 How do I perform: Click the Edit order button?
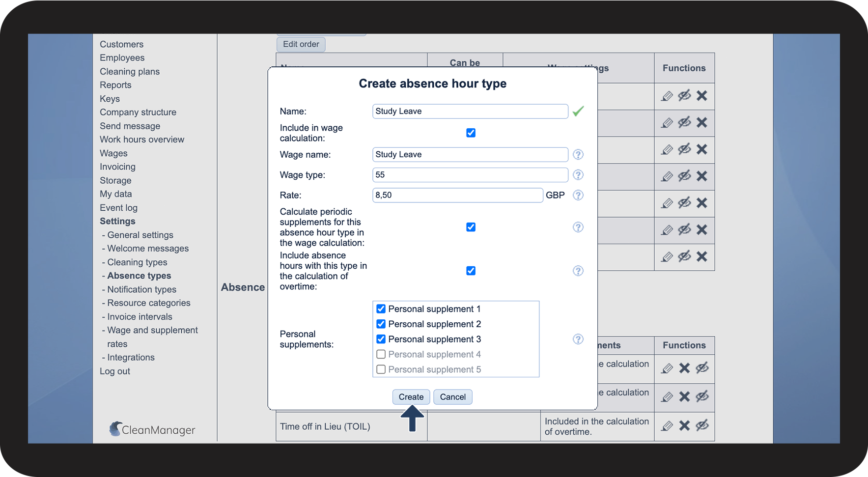click(x=301, y=45)
